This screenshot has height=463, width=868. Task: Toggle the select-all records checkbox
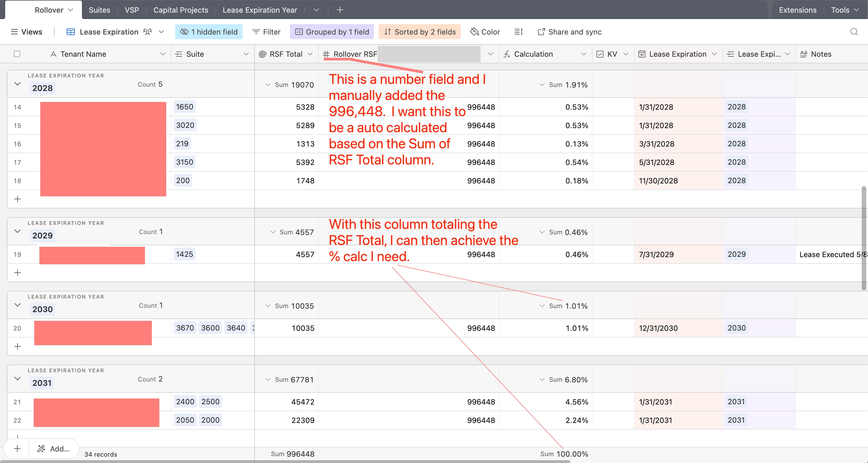17,54
